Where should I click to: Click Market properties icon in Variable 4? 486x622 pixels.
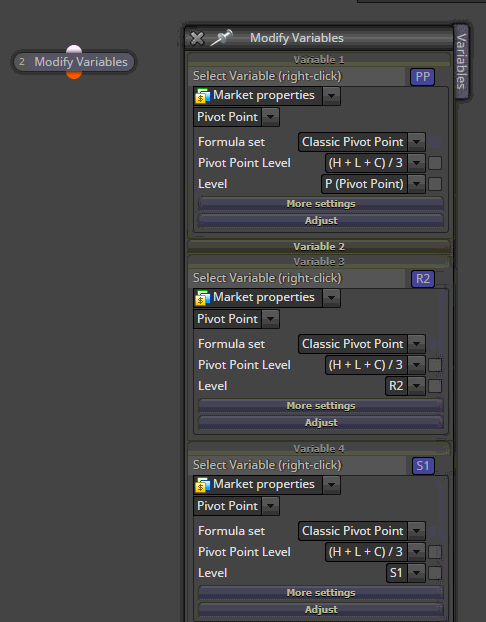(203, 485)
